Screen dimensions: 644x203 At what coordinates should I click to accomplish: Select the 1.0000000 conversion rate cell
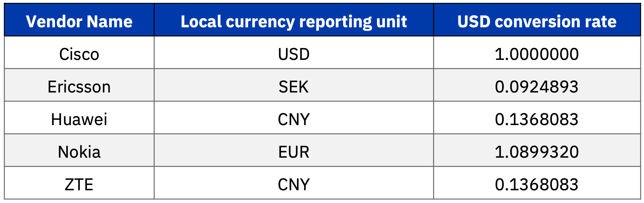point(537,52)
